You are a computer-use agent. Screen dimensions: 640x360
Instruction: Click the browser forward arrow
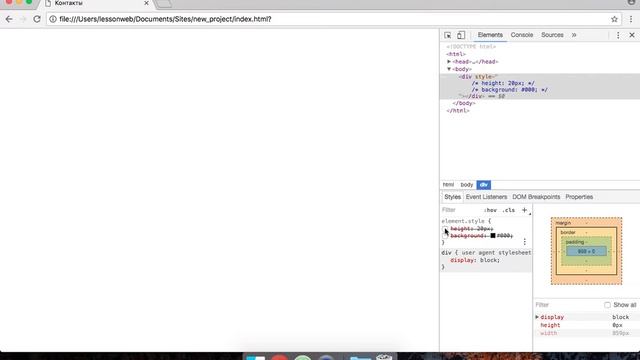pyautogui.click(x=23, y=19)
